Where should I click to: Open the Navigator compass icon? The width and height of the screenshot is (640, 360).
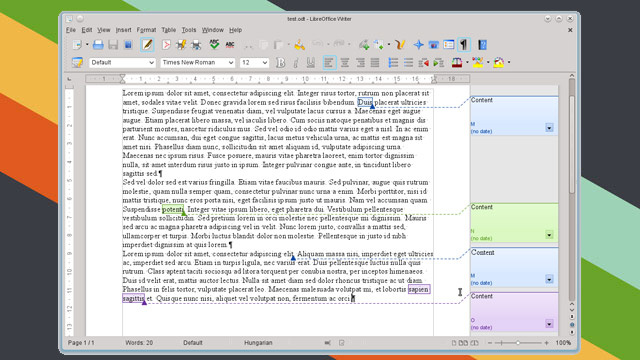[x=418, y=45]
